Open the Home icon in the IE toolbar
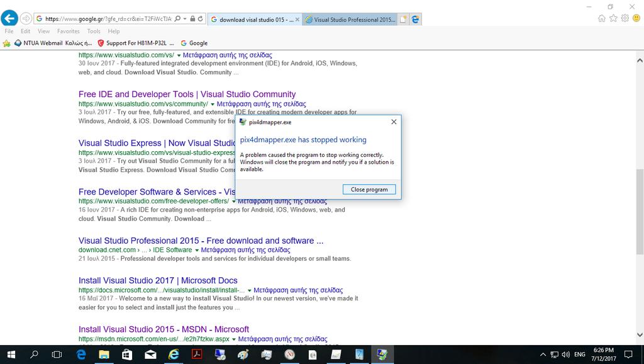The image size is (644, 364). tap(602, 18)
